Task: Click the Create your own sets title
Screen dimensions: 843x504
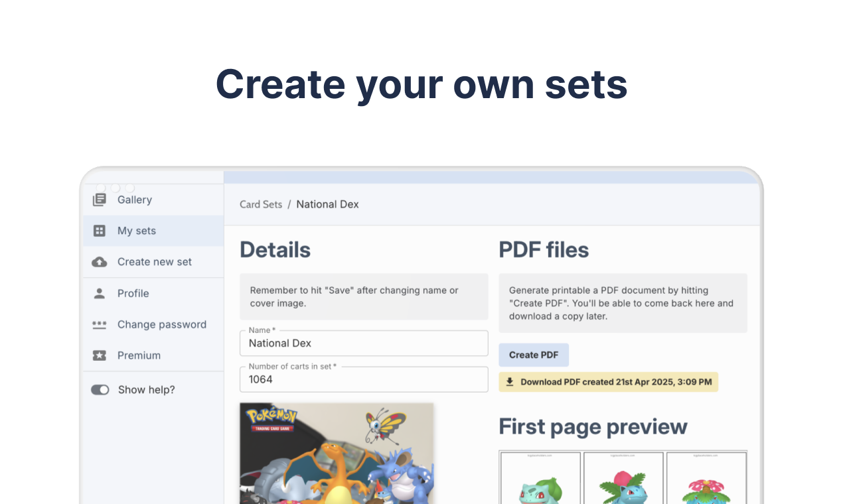Action: click(421, 84)
